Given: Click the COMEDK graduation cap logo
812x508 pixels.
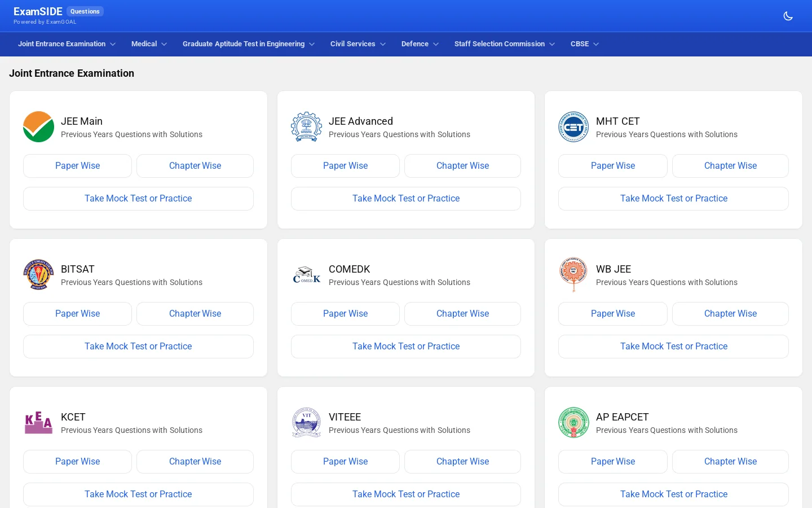Looking at the screenshot, I should [x=306, y=275].
